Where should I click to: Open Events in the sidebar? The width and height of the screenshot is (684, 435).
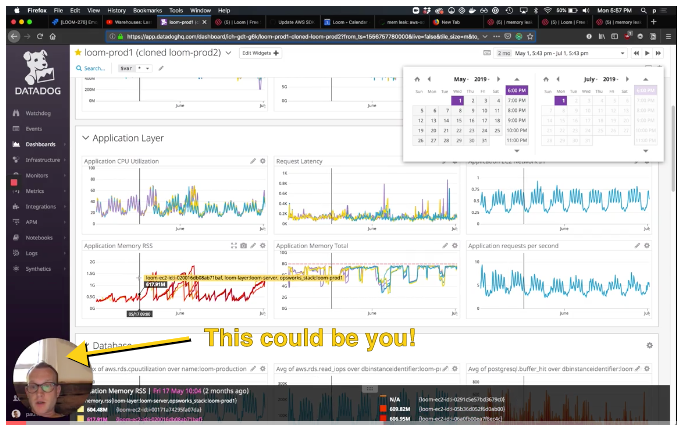[34, 129]
